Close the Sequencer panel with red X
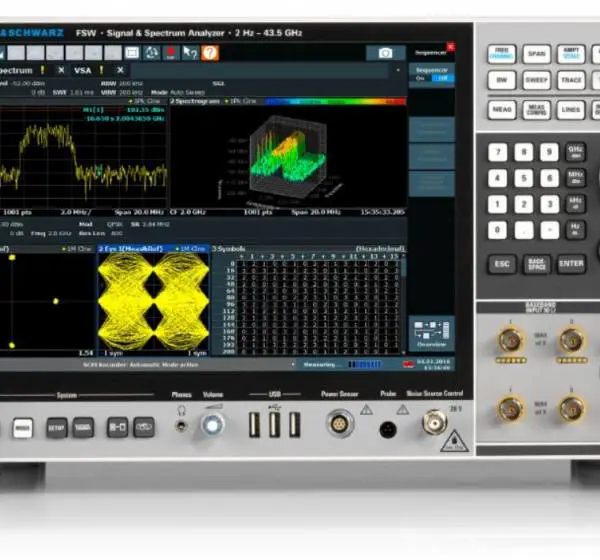 point(451,47)
